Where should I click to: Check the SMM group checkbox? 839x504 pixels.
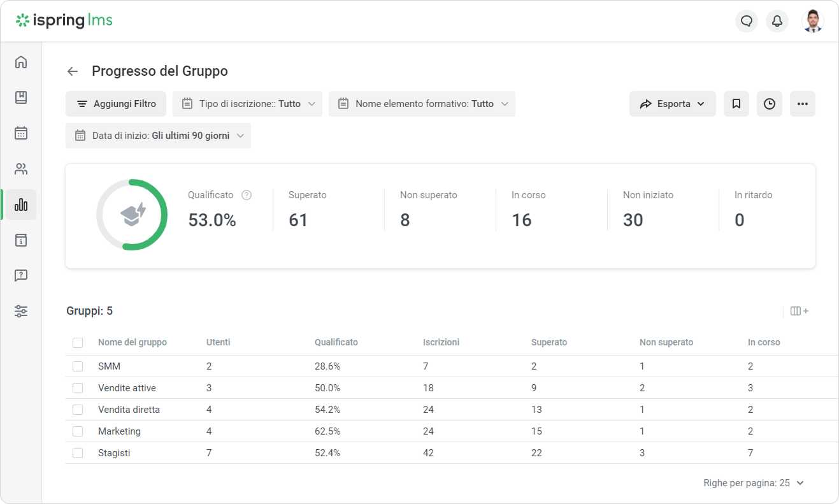pyautogui.click(x=78, y=366)
